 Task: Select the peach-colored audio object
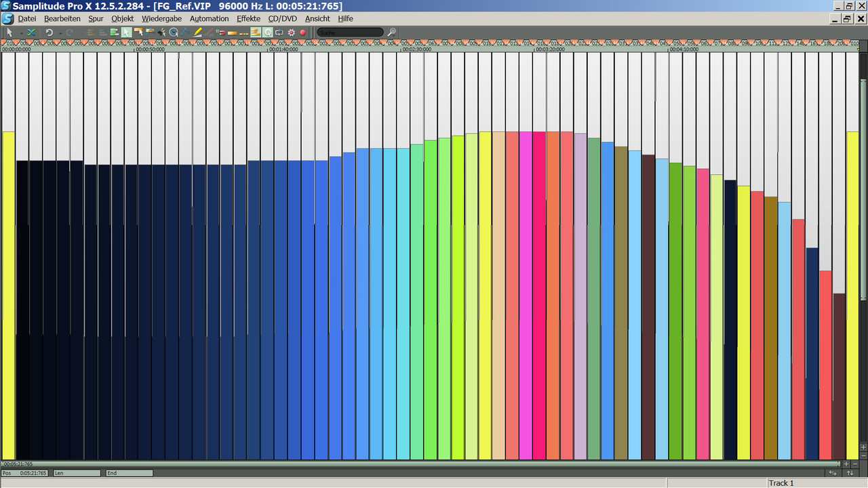point(498,295)
